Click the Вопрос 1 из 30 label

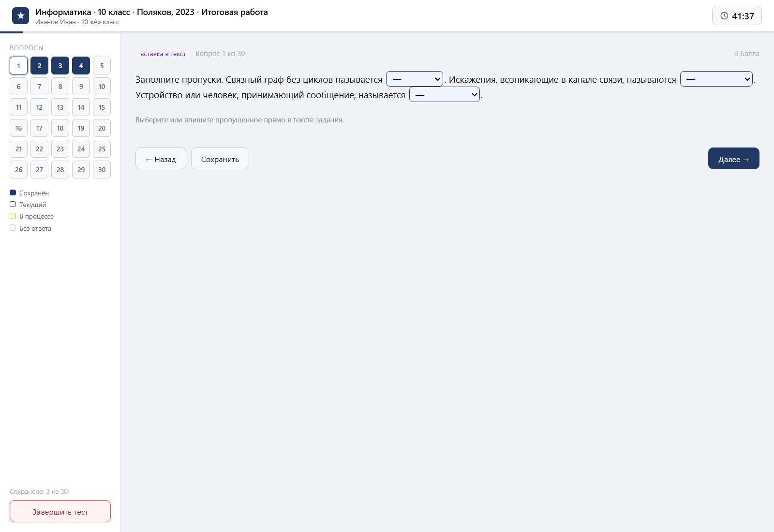tap(220, 54)
